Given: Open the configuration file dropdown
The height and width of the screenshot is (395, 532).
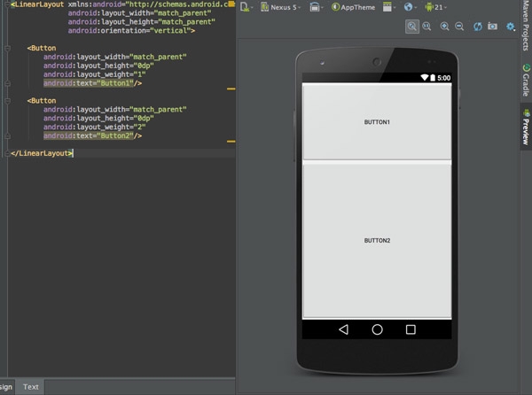Looking at the screenshot, I should click(x=246, y=7).
